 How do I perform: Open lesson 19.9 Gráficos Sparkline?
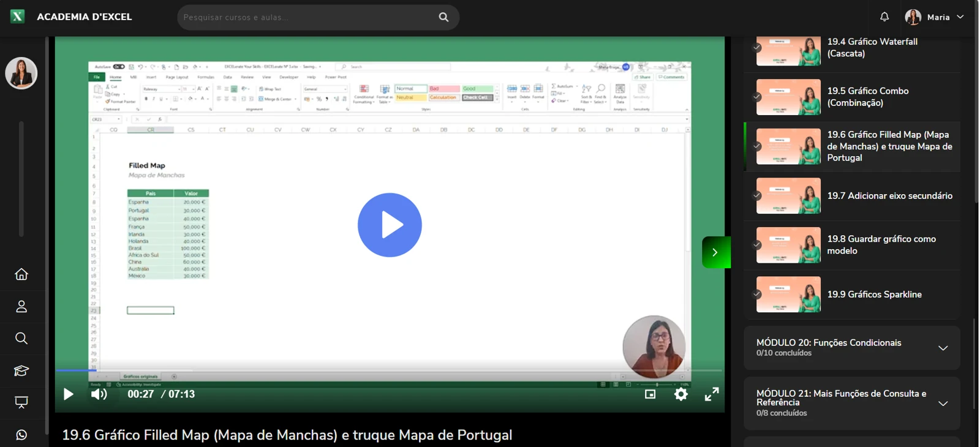pos(852,295)
